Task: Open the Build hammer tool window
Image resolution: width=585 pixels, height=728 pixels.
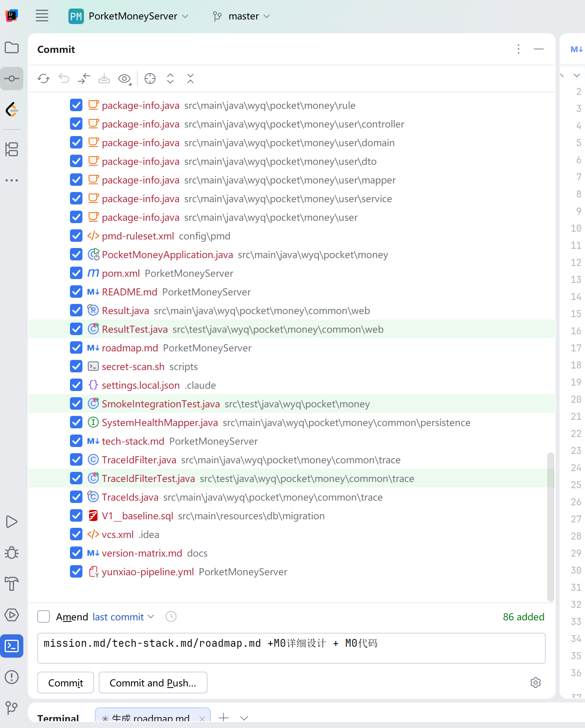Action: tap(12, 584)
